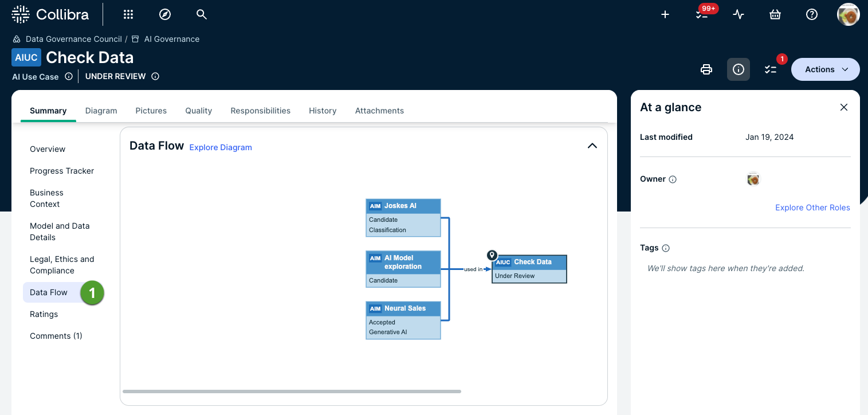This screenshot has width=868, height=415.
Task: Open the apps grid menu icon
Action: point(128,14)
